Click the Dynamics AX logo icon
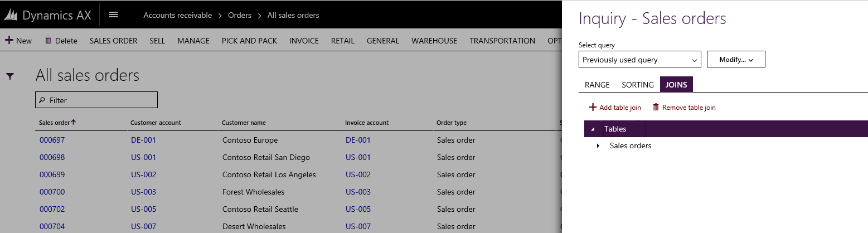Screen dimensions: 868x233 pyautogui.click(x=11, y=15)
